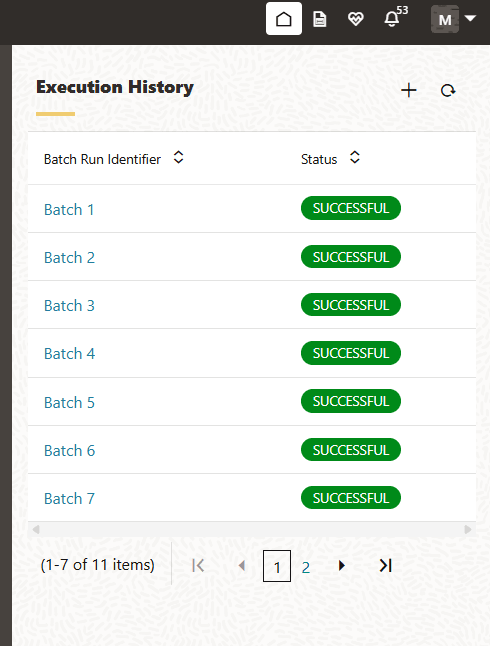Screen dimensions: 490x646
Task: Open the Batch 2 link
Action: [x=69, y=258]
